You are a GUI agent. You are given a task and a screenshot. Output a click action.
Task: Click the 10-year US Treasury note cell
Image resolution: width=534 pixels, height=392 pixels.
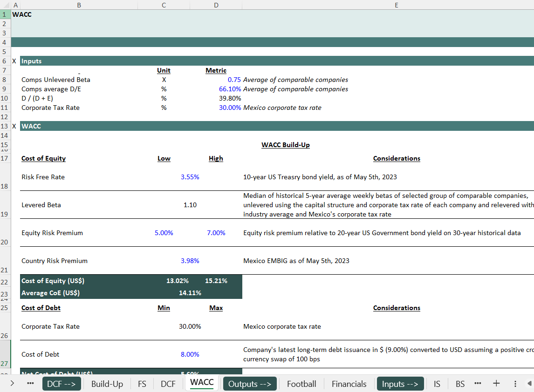pyautogui.click(x=320, y=177)
